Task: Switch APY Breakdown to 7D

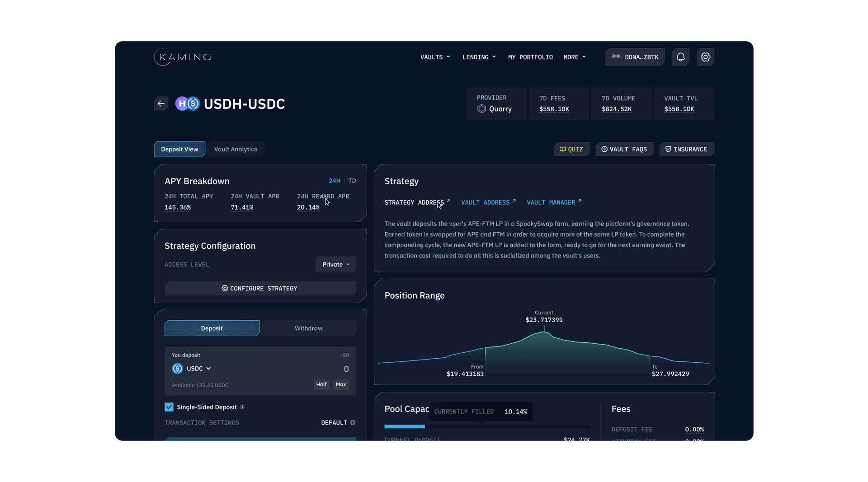Action: coord(352,181)
